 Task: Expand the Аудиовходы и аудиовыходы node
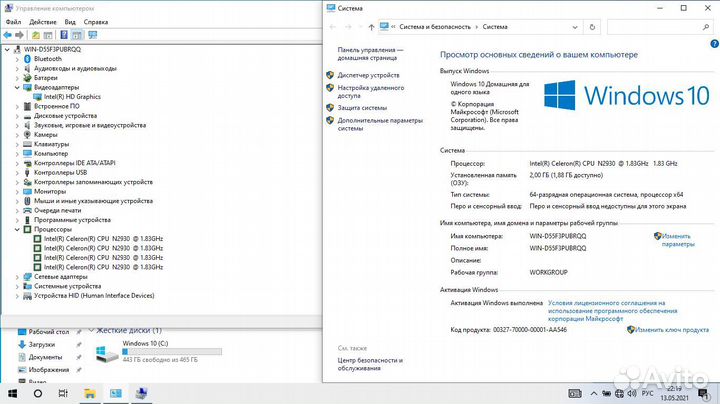coord(17,68)
